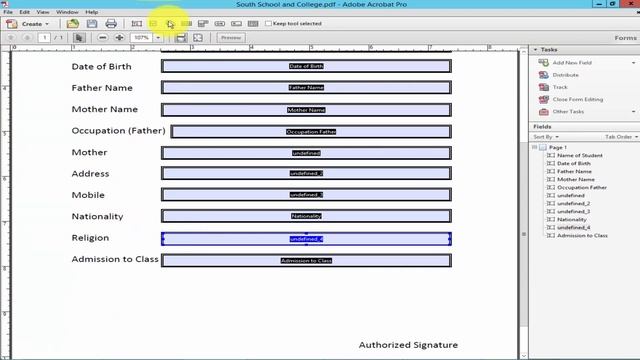640x360 pixels.
Task: Go to previous page arrow
Action: pyautogui.click(x=11, y=38)
